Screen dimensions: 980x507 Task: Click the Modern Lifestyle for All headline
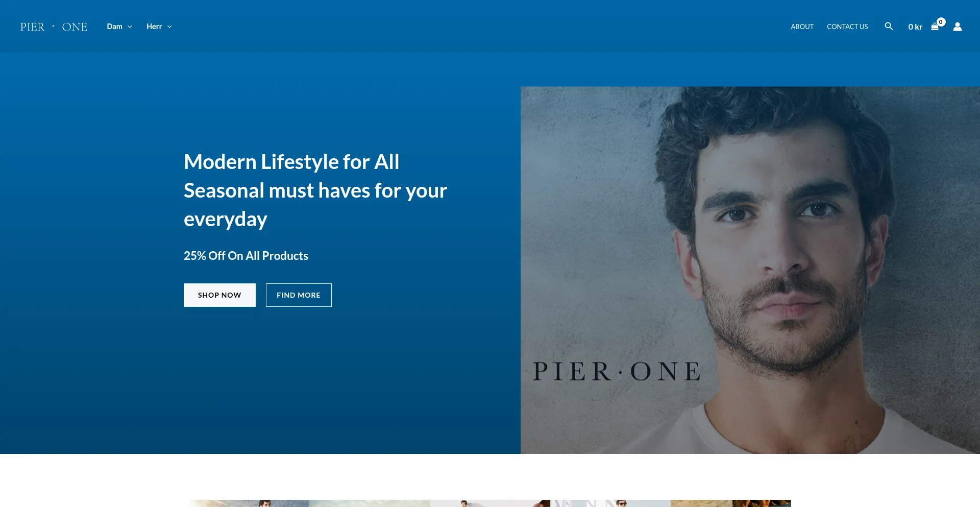pyautogui.click(x=291, y=162)
